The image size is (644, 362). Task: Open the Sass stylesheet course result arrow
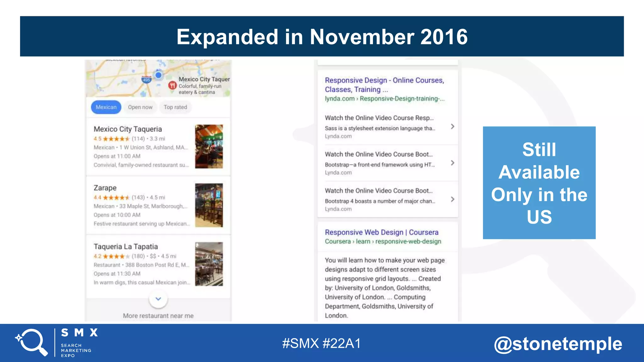click(x=452, y=126)
